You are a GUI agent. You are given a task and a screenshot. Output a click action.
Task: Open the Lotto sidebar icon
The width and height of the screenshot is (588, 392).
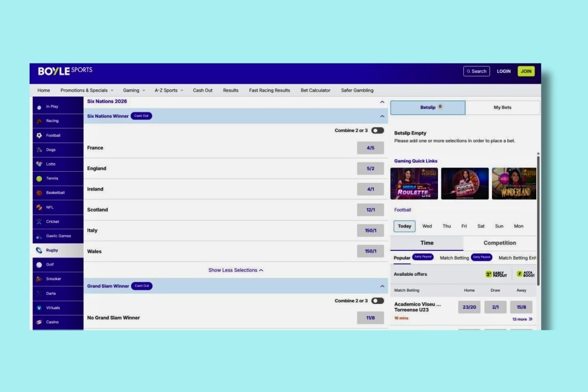pos(40,164)
